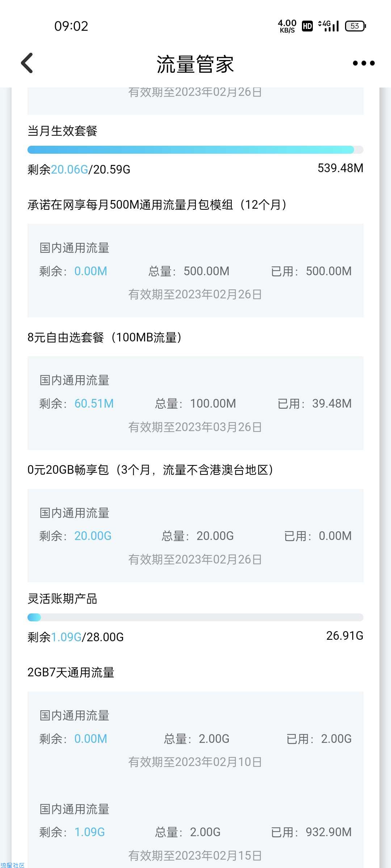Tap the HD call status icon
Image resolution: width=391 pixels, height=868 pixels.
(x=307, y=26)
